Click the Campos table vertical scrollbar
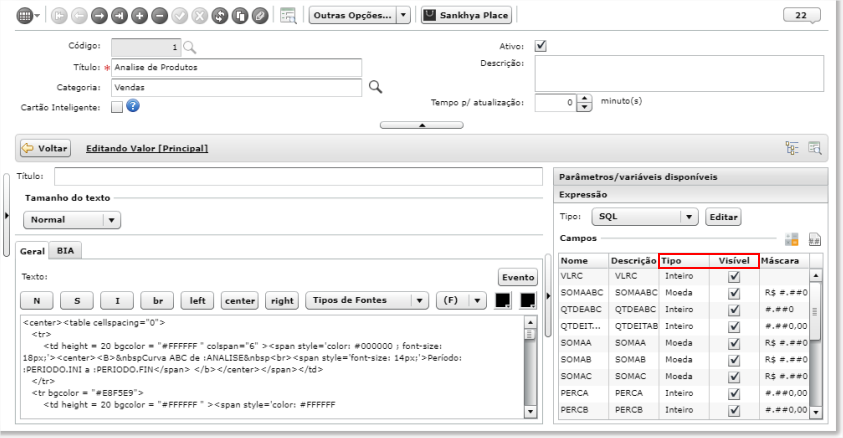 (816, 343)
